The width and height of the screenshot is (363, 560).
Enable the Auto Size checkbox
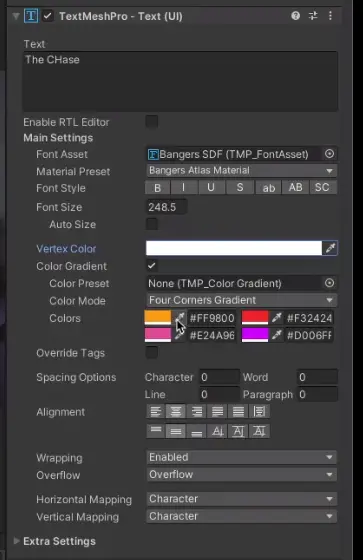pos(152,224)
